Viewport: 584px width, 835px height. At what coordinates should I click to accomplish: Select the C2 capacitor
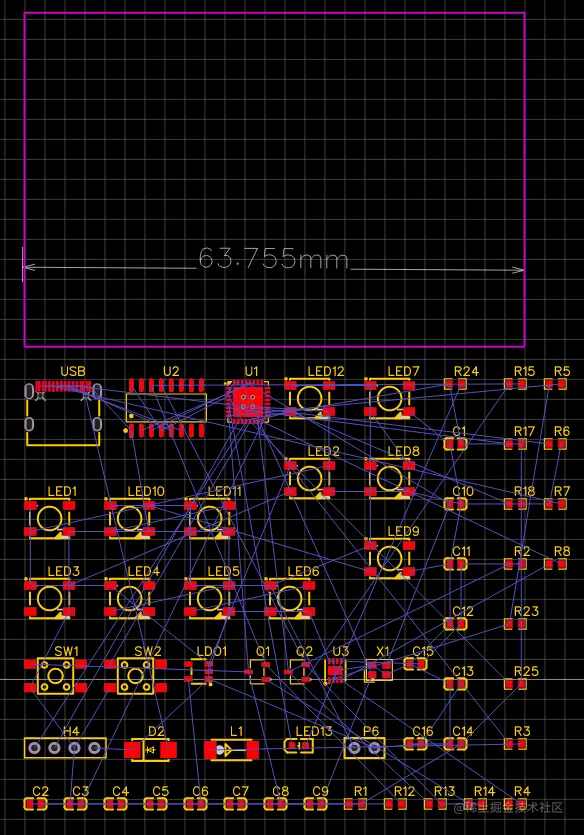coord(36,804)
